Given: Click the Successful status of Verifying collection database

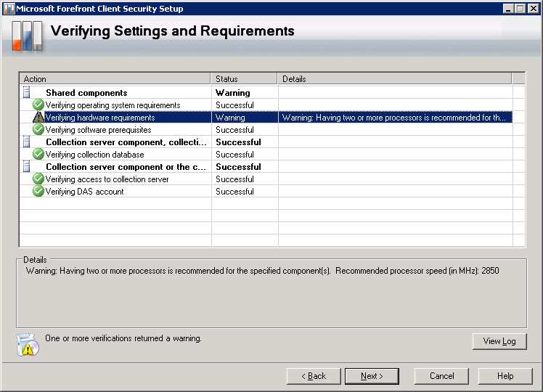Looking at the screenshot, I should (x=234, y=155).
